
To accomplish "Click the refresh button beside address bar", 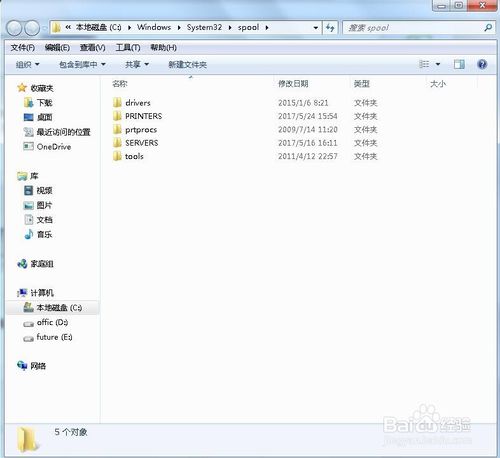I will (330, 28).
